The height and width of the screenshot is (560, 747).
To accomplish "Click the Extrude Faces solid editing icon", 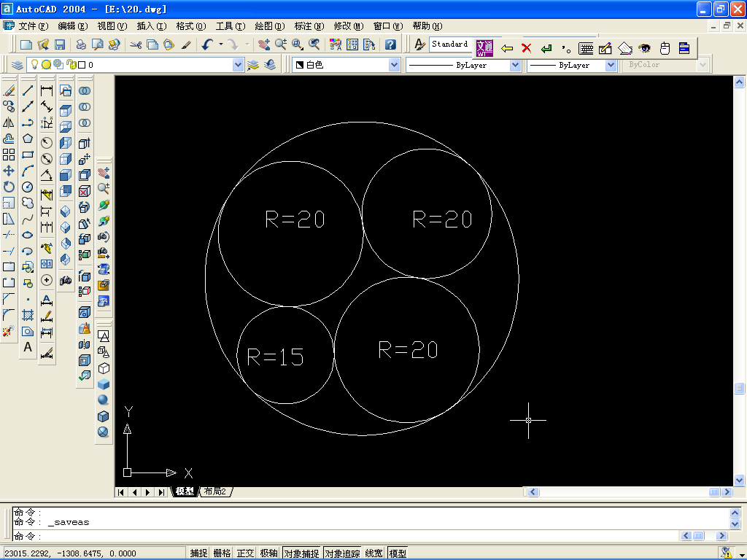I will (85, 143).
